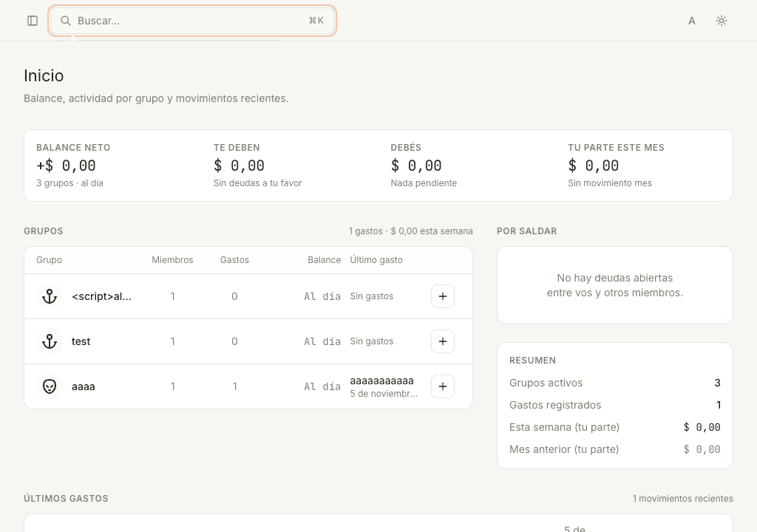Click Mes anterior (tu parte) row
The width and height of the screenshot is (757, 532).
615,449
